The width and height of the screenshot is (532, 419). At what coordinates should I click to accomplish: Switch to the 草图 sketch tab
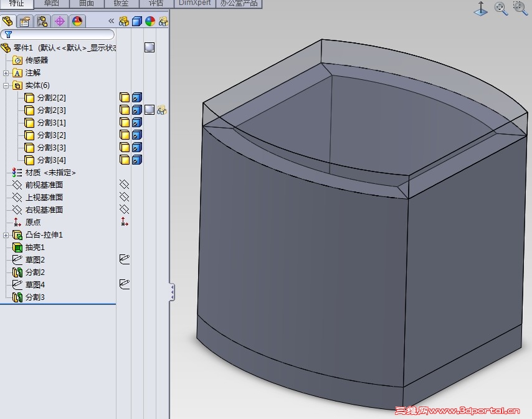pos(52,4)
